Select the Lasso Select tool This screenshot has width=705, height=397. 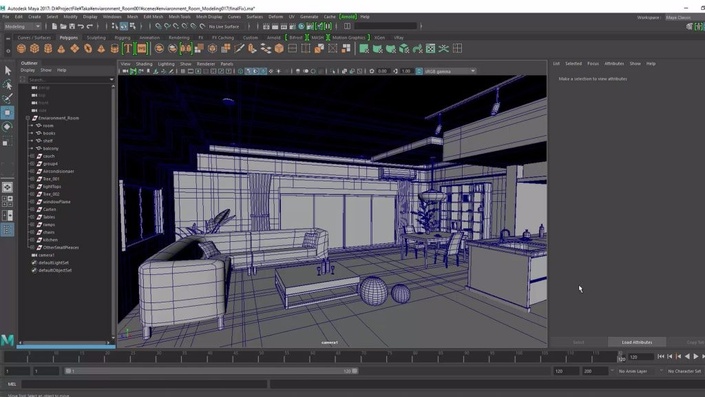coord(8,85)
